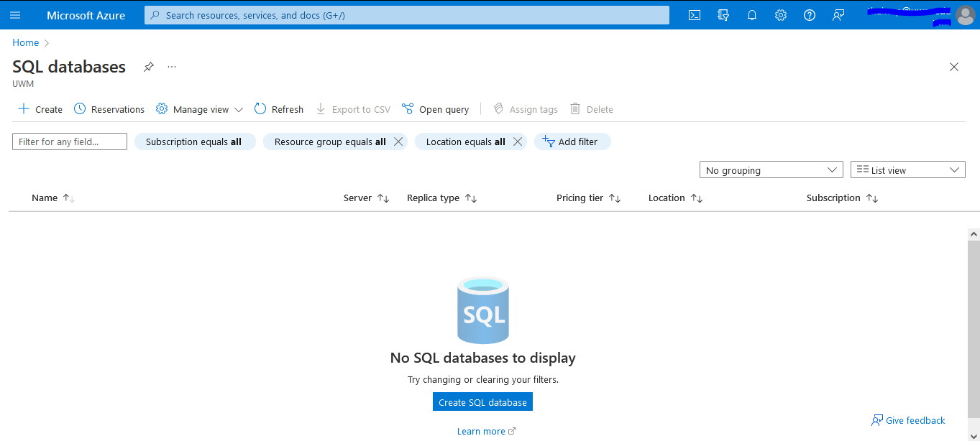The width and height of the screenshot is (980, 441).
Task: Open the portal settings gear
Action: pyautogui.click(x=780, y=14)
